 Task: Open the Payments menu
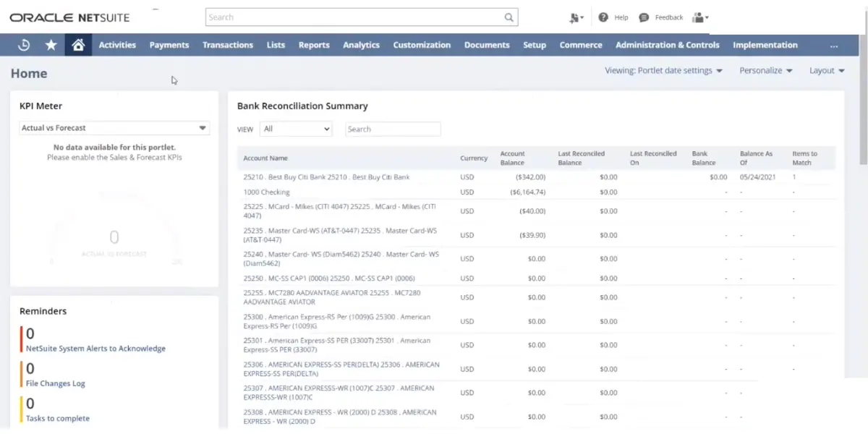pyautogui.click(x=169, y=45)
